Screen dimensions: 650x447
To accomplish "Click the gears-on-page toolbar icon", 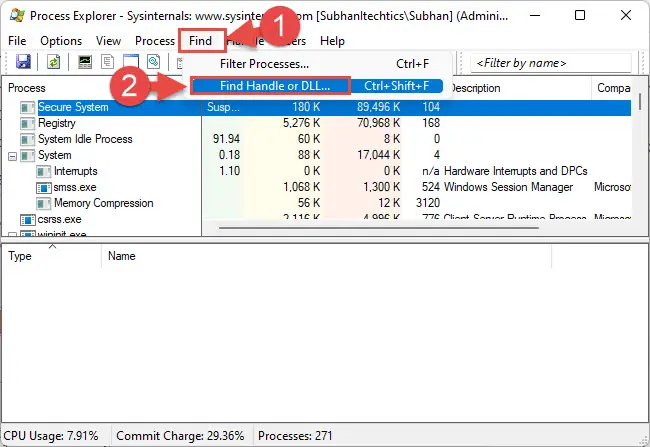I will pyautogui.click(x=153, y=62).
